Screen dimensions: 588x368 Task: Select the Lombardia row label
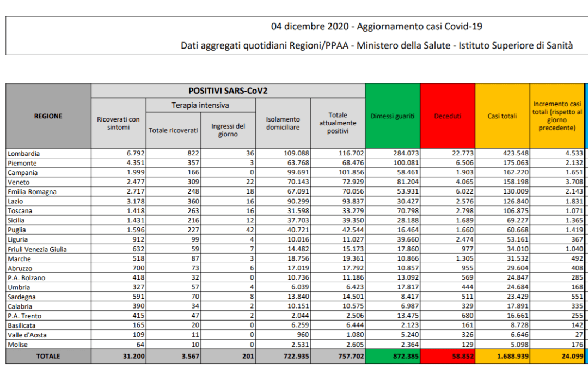(23, 154)
